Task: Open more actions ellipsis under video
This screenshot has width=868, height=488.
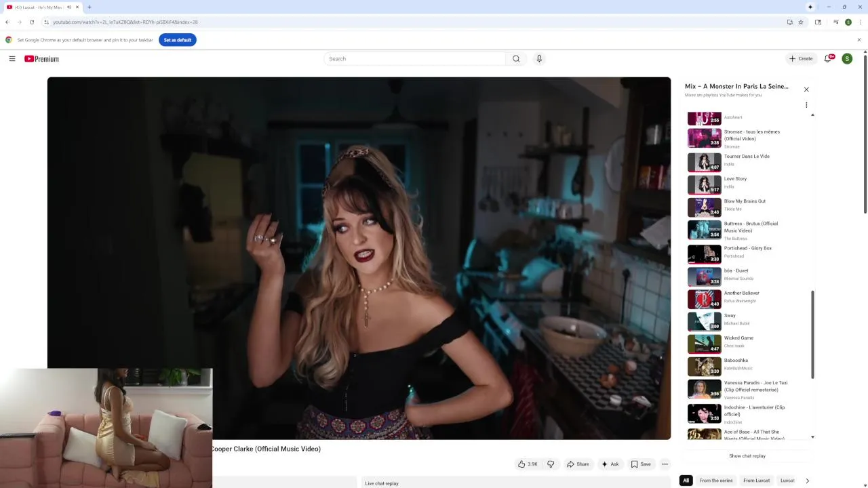Action: 665,464
